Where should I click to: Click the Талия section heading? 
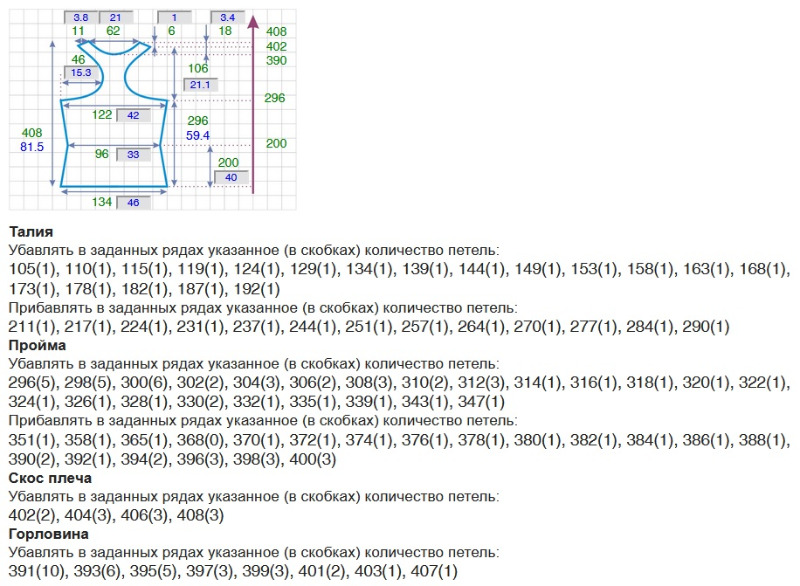tap(30, 232)
